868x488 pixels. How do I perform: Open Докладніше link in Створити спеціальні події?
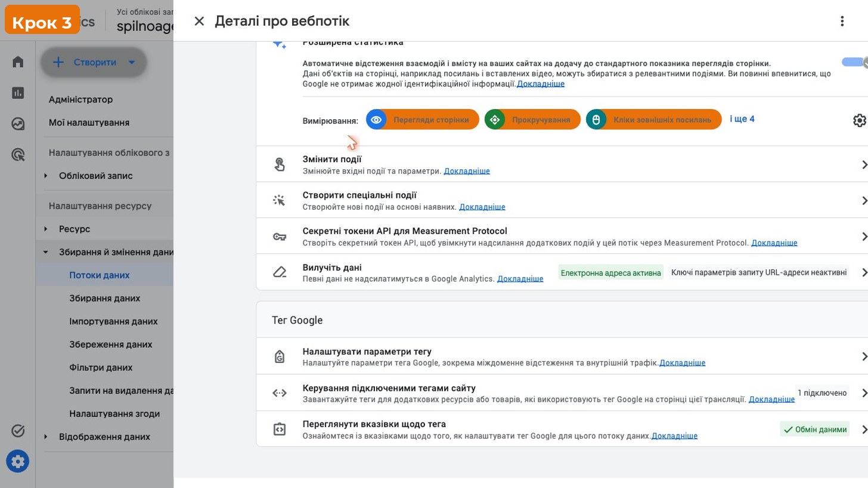coord(482,207)
